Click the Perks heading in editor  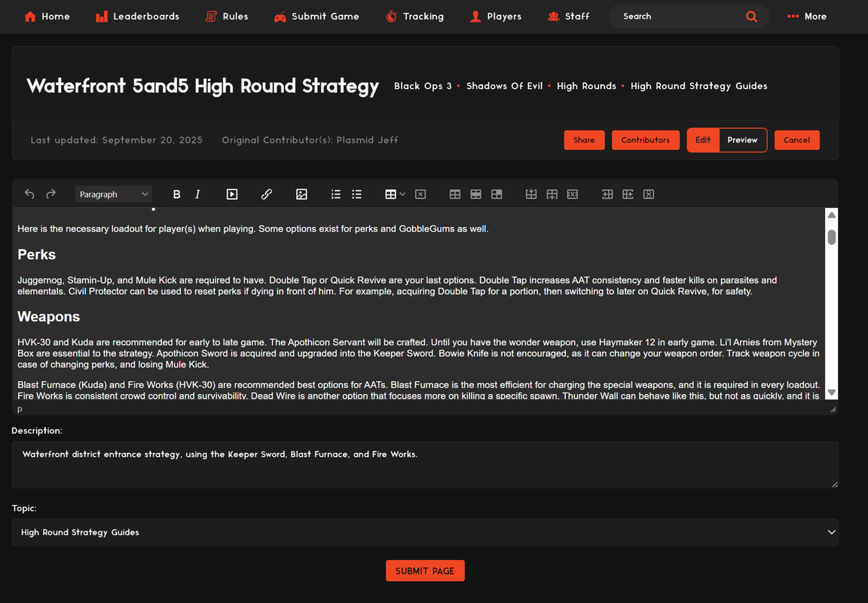[x=36, y=255]
